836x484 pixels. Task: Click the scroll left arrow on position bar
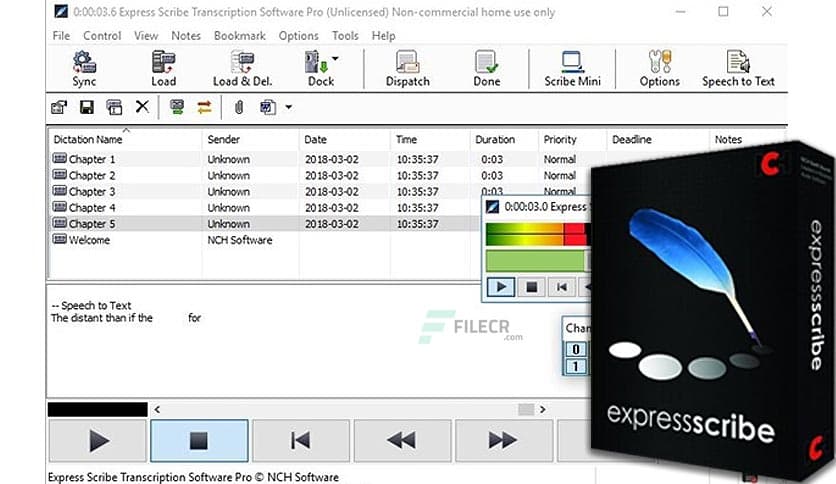tap(157, 409)
